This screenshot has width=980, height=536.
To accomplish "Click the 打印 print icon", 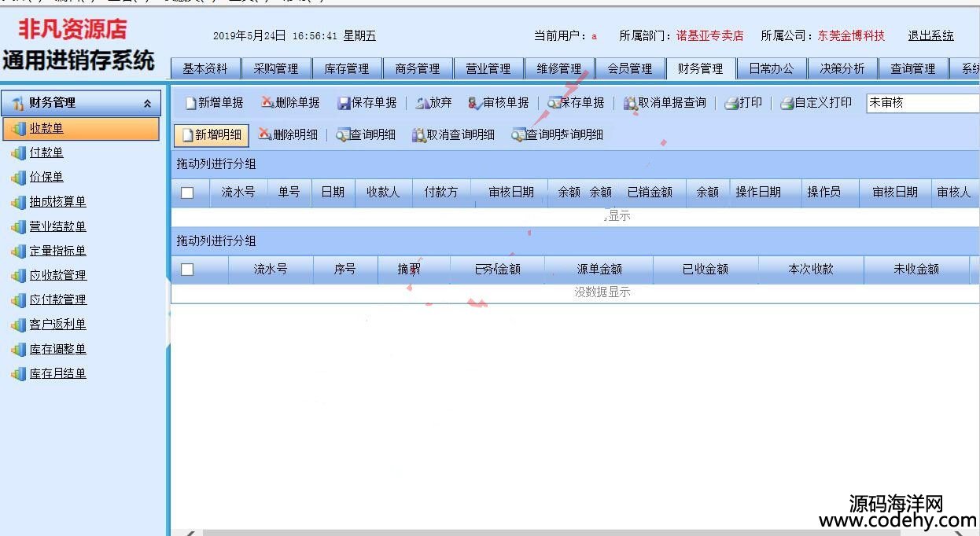I will pos(731,102).
